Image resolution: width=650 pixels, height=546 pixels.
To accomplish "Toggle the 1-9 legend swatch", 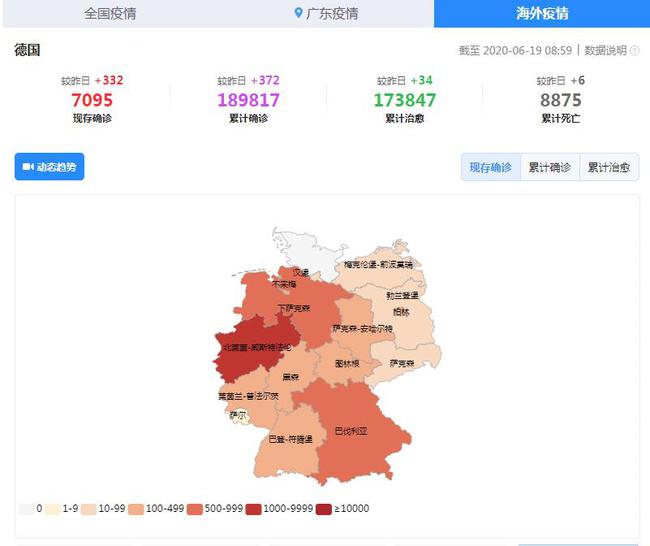I will tap(53, 509).
